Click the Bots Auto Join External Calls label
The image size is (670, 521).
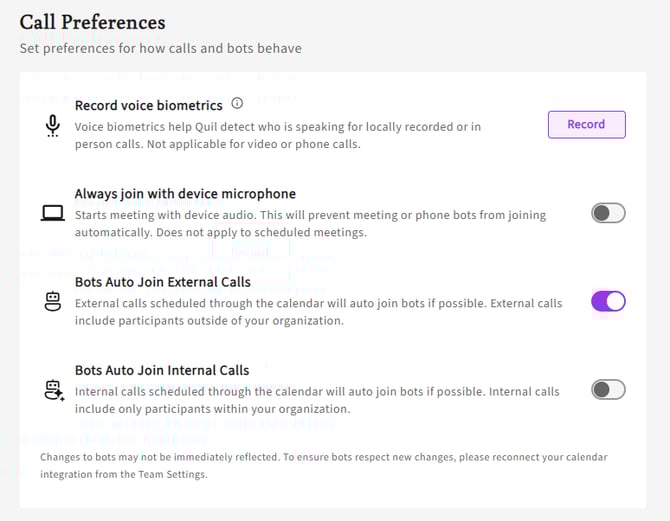163,282
